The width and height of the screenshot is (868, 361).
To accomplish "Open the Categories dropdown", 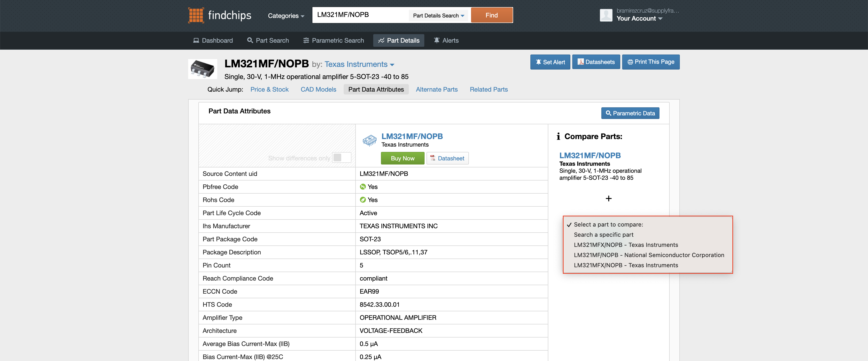I will (x=286, y=16).
